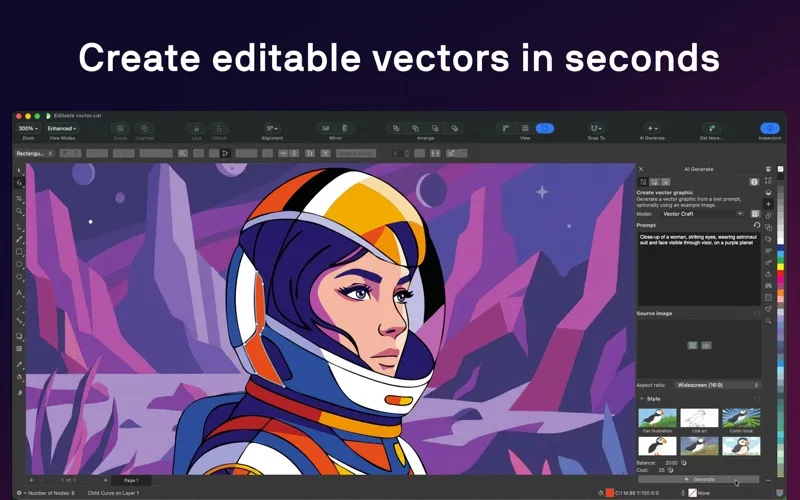Screen dimensions: 800x500
Task: Open the 300% Zoom dropdown
Action: [x=28, y=129]
